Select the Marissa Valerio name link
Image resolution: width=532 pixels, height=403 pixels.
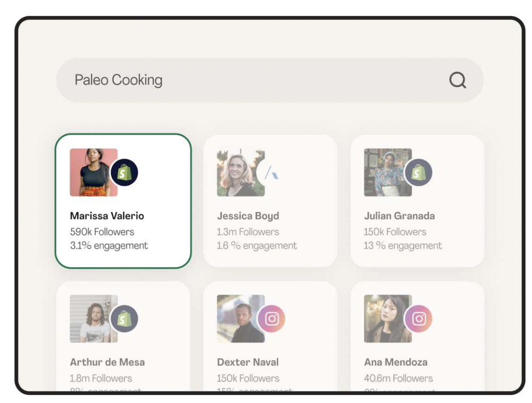(107, 216)
